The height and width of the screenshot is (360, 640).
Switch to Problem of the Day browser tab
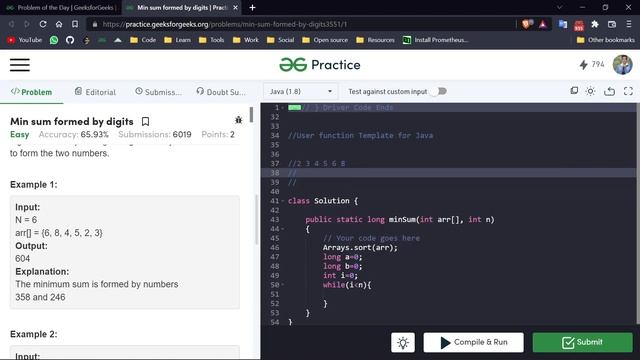pos(61,7)
